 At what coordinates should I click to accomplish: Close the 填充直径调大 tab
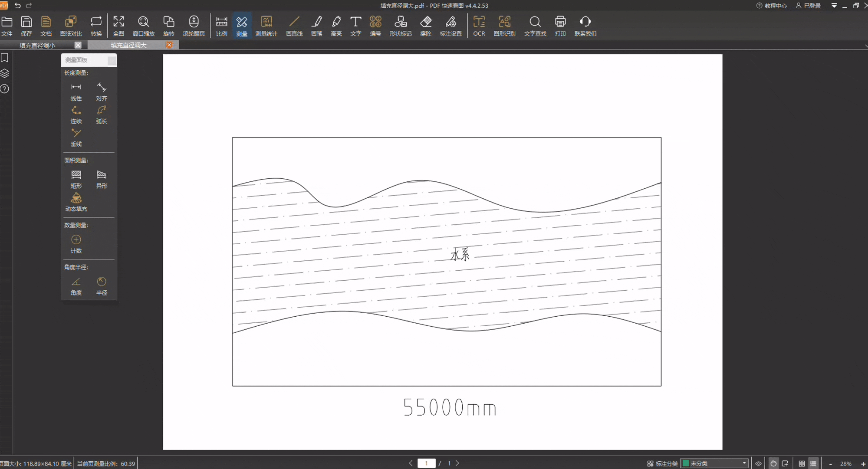pos(170,45)
